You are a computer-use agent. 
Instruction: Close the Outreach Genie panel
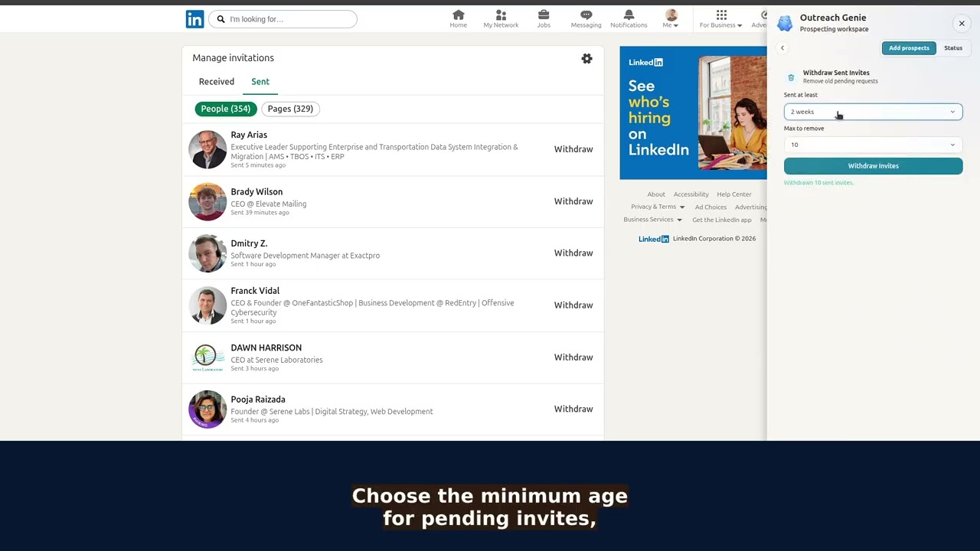[x=962, y=23]
